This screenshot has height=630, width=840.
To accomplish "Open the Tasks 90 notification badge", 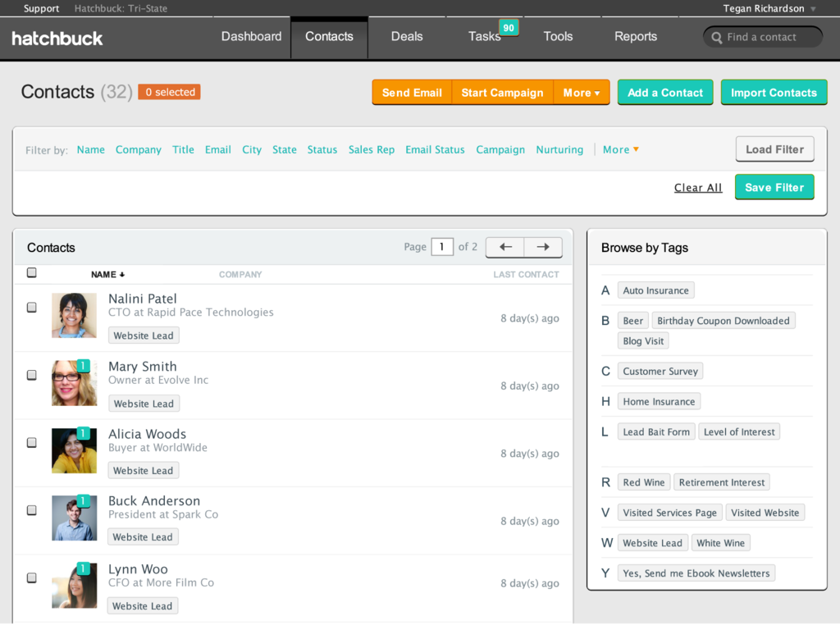I will click(509, 28).
